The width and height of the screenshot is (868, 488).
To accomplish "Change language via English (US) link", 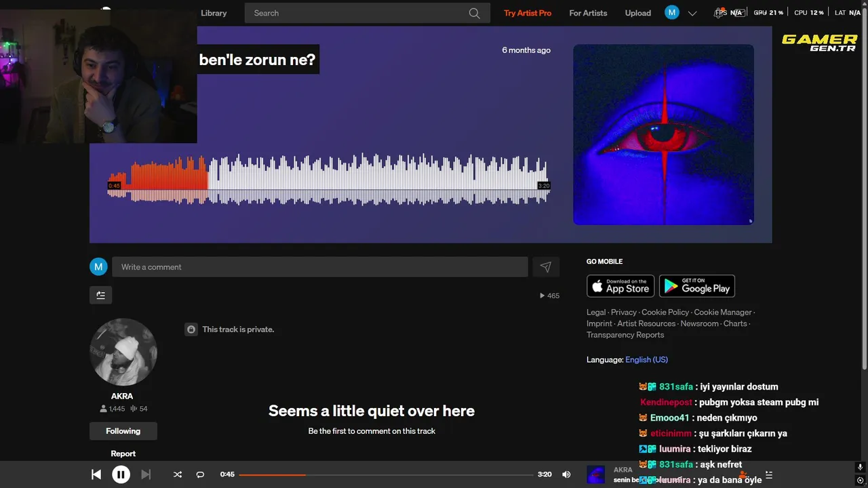I will click(646, 360).
